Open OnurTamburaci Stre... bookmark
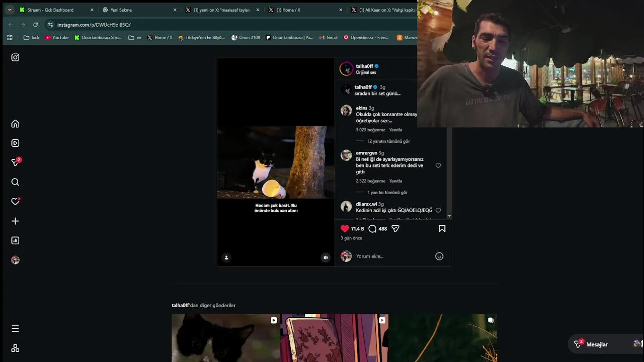Image resolution: width=644 pixels, height=362 pixels. [x=98, y=38]
